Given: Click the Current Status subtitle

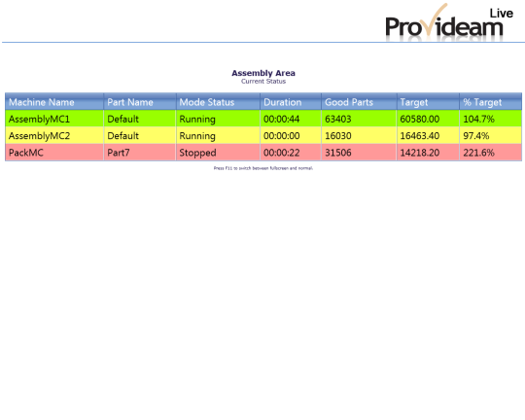Looking at the screenshot, I should point(263,82).
